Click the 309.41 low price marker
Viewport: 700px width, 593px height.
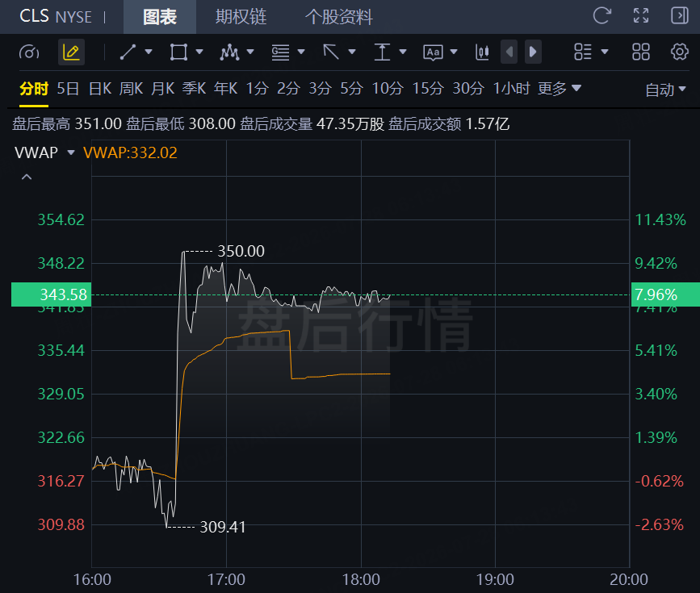click(223, 527)
